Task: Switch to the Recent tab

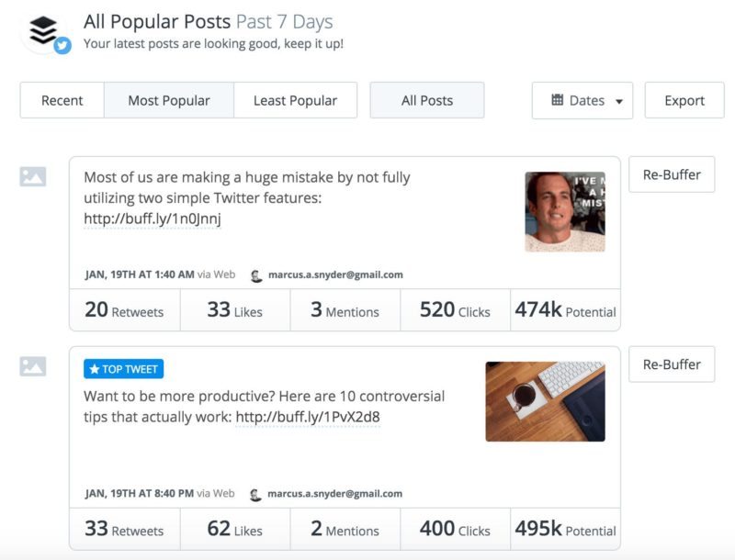Action: click(x=62, y=100)
